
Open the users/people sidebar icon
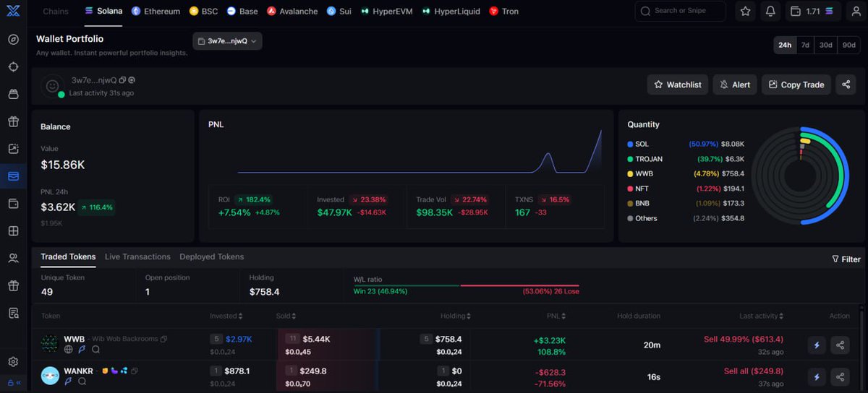13,258
